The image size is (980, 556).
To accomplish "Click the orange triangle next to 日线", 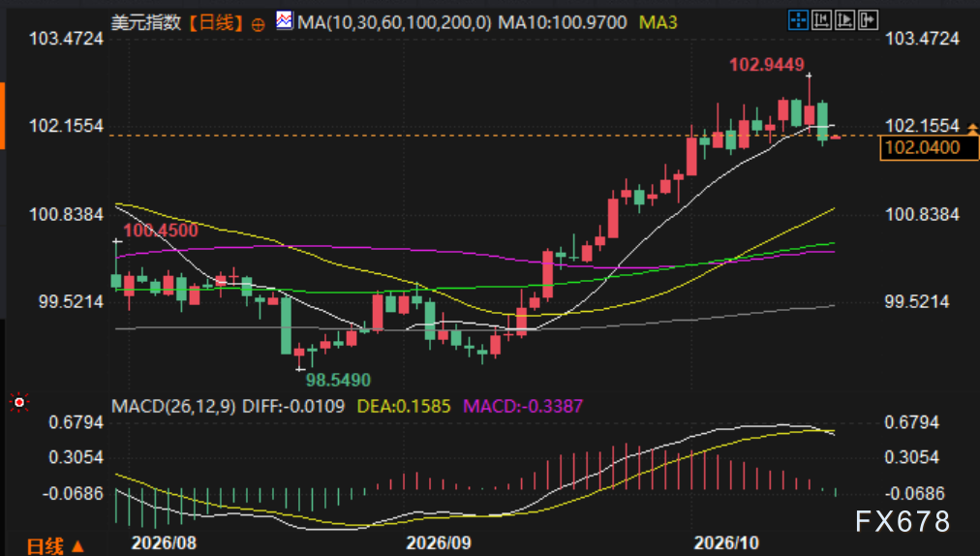I will coord(77,546).
